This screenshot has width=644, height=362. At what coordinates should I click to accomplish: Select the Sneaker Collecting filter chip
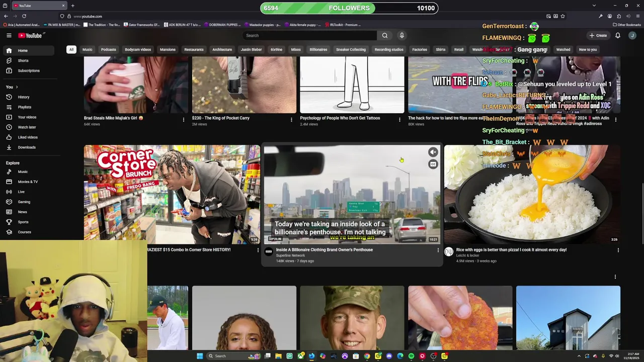tap(351, 50)
